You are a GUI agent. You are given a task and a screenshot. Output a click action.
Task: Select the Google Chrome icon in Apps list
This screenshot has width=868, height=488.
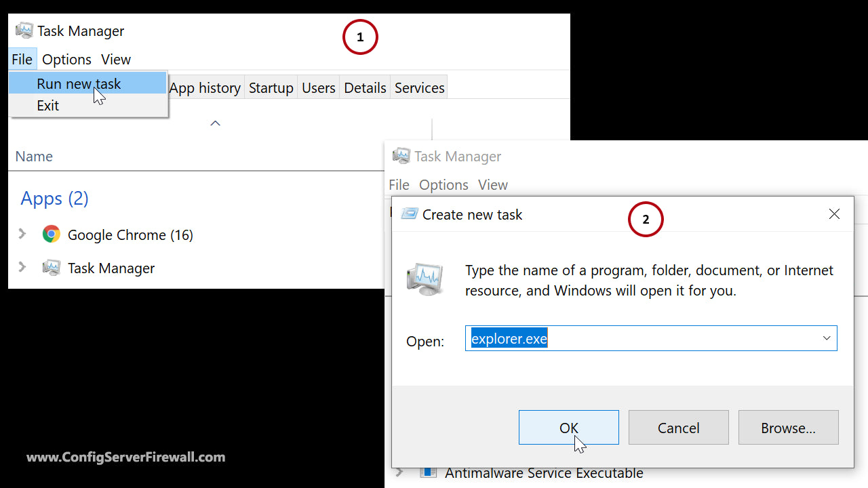coord(51,234)
